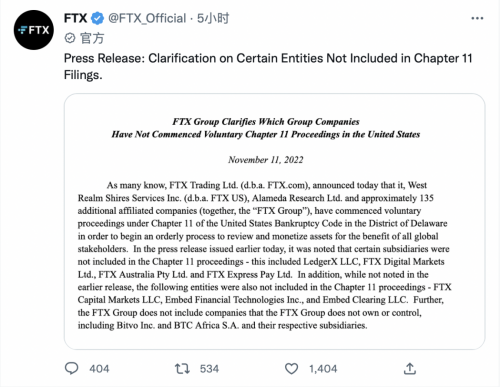The image size is (500, 387).
Task: Click the FTX display name
Action: (75, 18)
